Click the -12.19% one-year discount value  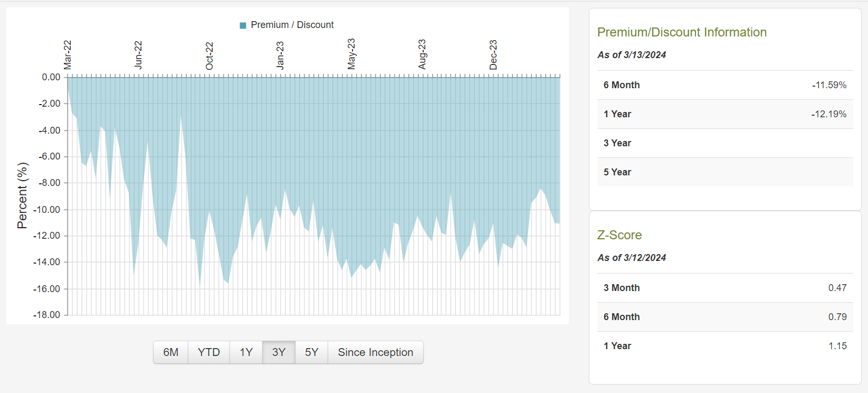pos(828,114)
